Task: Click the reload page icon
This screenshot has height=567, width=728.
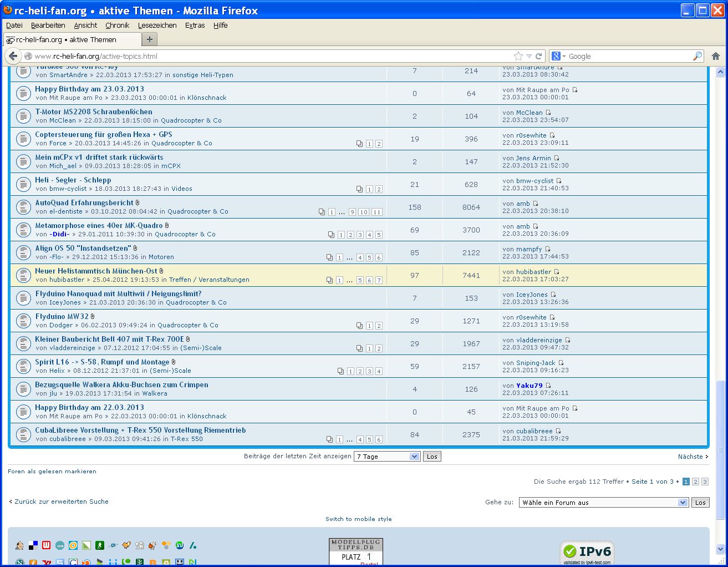Action: [538, 56]
